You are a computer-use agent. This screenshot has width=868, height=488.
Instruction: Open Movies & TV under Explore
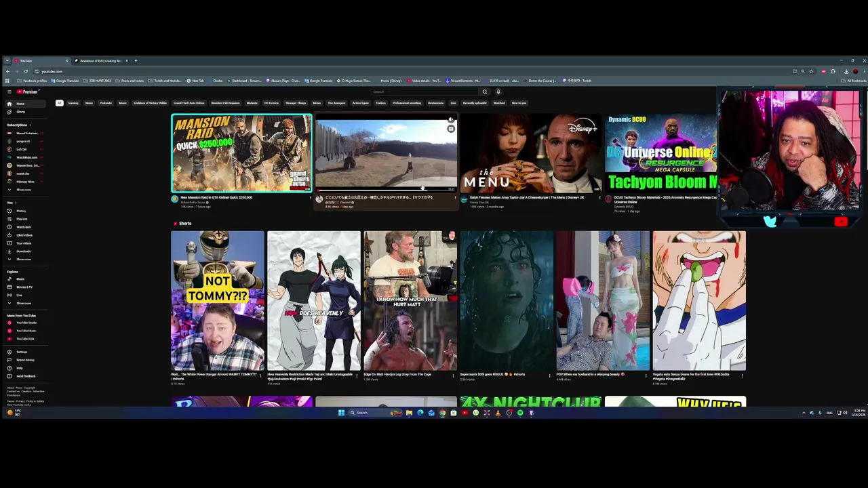pos(24,287)
